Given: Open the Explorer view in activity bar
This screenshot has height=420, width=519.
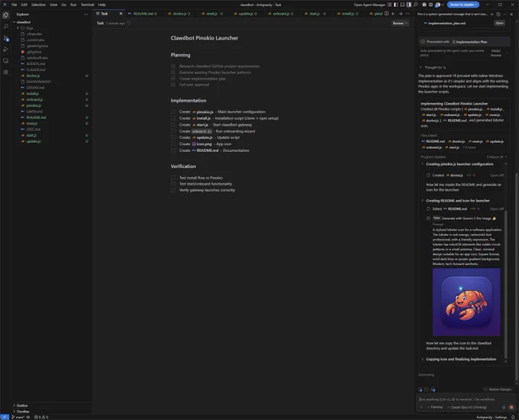Looking at the screenshot, I should point(5,15).
